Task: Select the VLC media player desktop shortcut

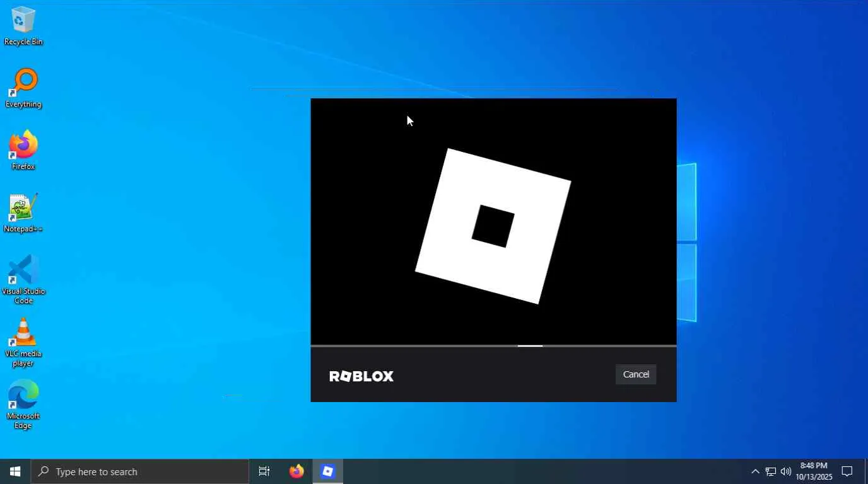Action: click(x=23, y=342)
